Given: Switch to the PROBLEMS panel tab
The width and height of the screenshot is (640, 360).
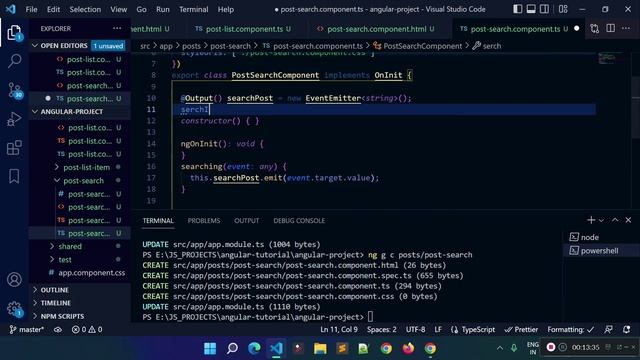Looking at the screenshot, I should 204,220.
